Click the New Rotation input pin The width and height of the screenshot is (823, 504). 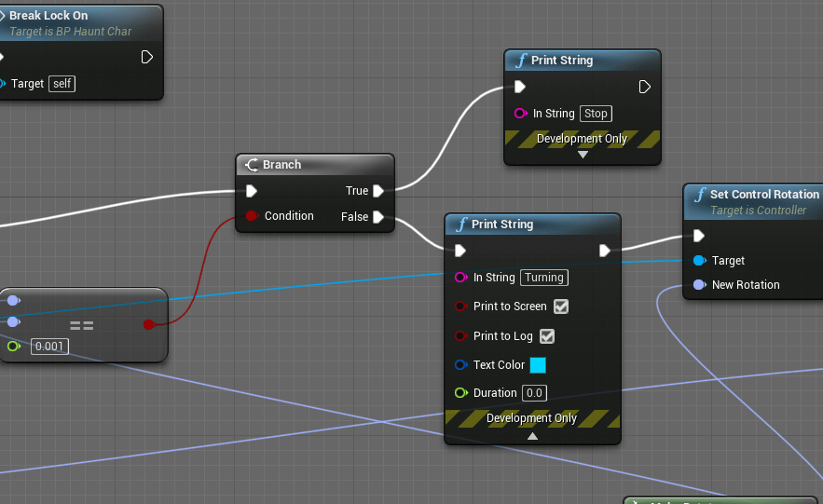pyautogui.click(x=699, y=285)
